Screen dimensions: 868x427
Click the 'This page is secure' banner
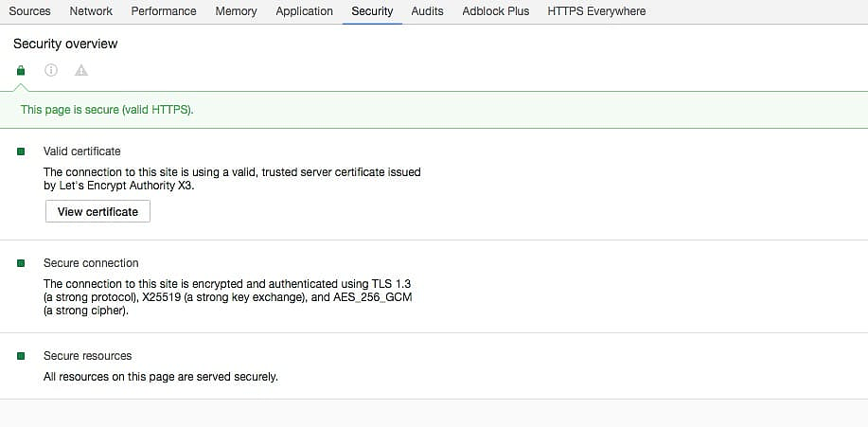pyautogui.click(x=107, y=110)
